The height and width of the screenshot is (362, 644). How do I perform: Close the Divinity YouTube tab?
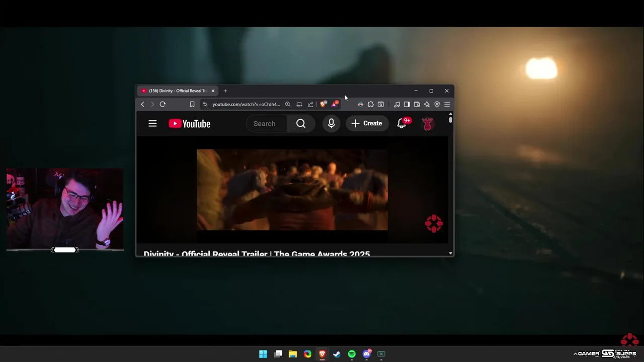(x=213, y=91)
